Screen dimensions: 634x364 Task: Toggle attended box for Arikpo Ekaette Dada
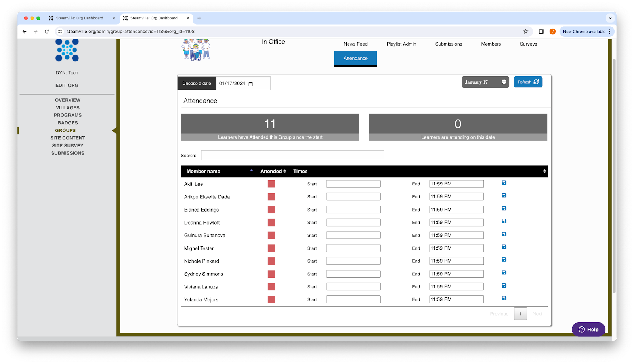[x=271, y=197]
